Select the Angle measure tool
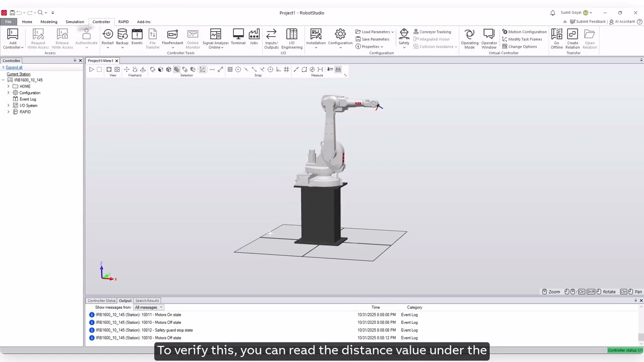 point(304,69)
